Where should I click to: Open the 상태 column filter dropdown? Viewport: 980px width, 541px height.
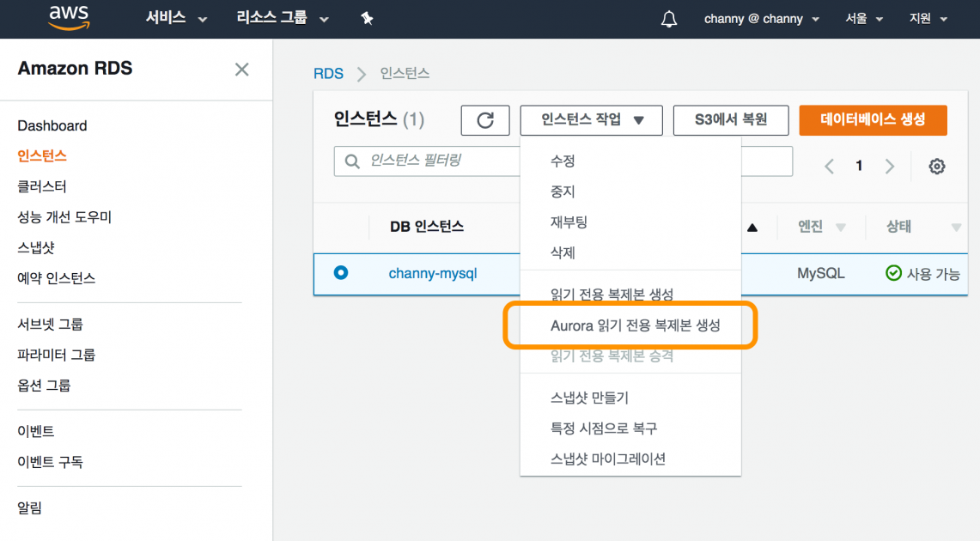pyautogui.click(x=956, y=227)
